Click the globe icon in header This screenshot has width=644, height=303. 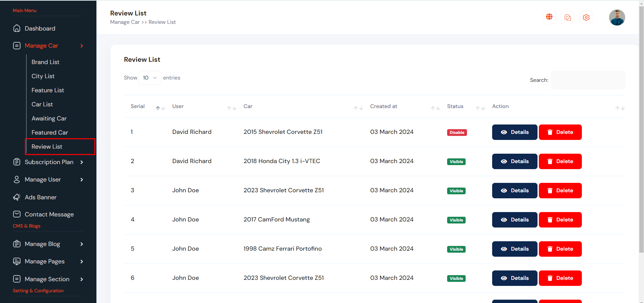pos(549,17)
